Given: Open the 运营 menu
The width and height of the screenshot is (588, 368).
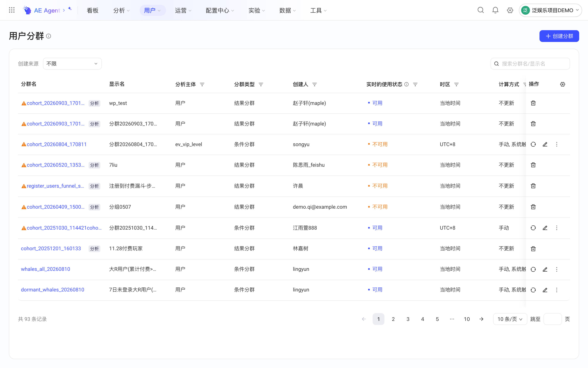Looking at the screenshot, I should 183,10.
